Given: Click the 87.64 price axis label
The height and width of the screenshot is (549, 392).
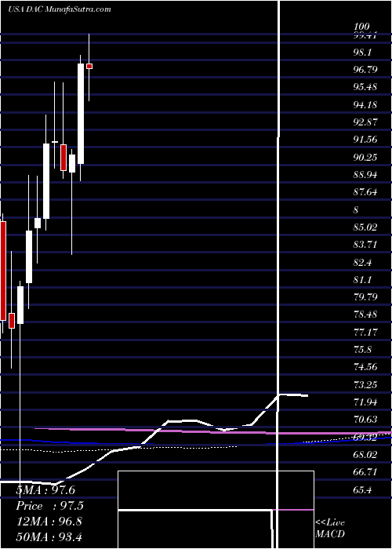Looking at the screenshot, I should pyautogui.click(x=365, y=192).
